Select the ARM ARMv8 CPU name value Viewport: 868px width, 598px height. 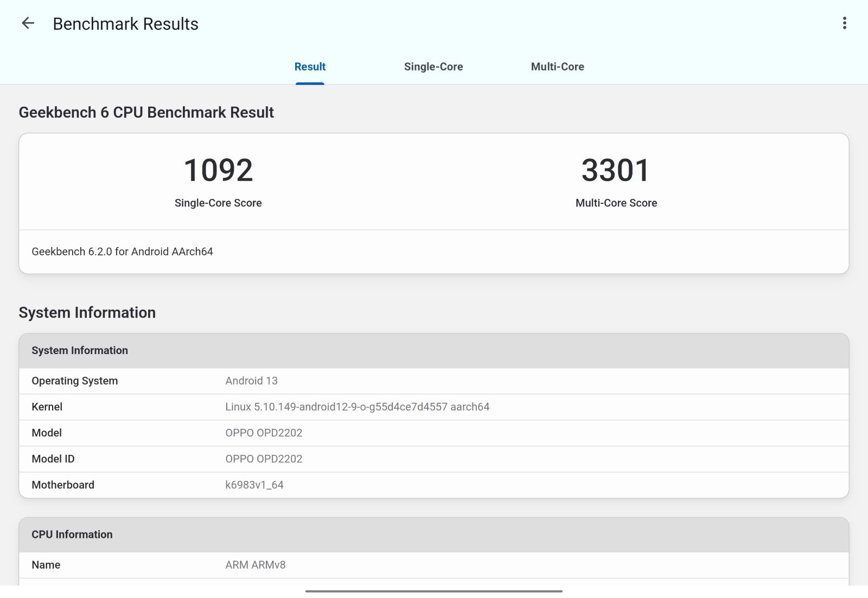(255, 565)
